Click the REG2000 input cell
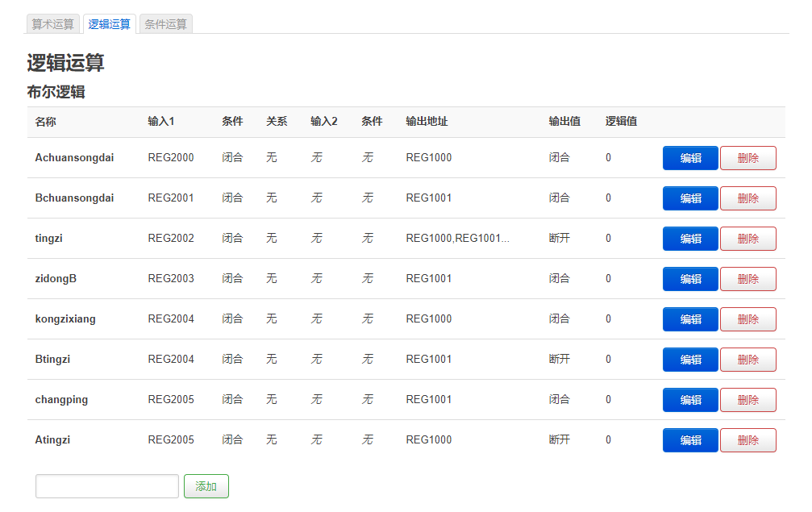Viewport: 812px width, 512px height. pyautogui.click(x=171, y=157)
